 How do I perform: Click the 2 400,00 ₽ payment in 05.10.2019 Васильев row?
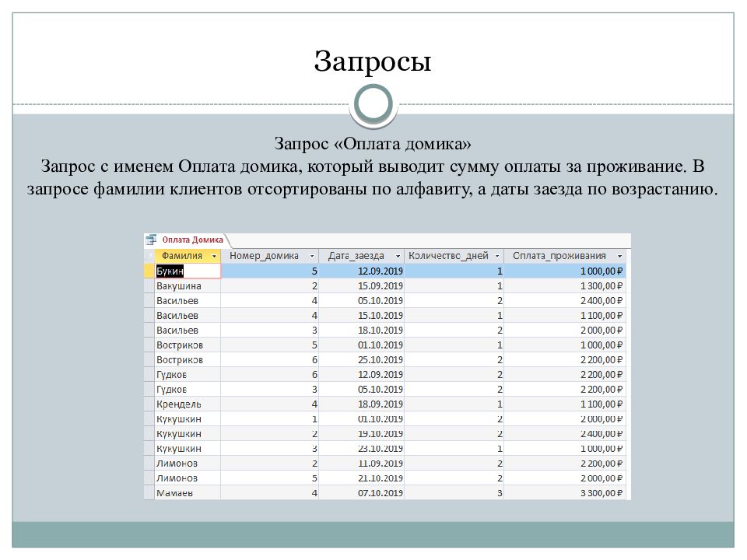[565, 300]
